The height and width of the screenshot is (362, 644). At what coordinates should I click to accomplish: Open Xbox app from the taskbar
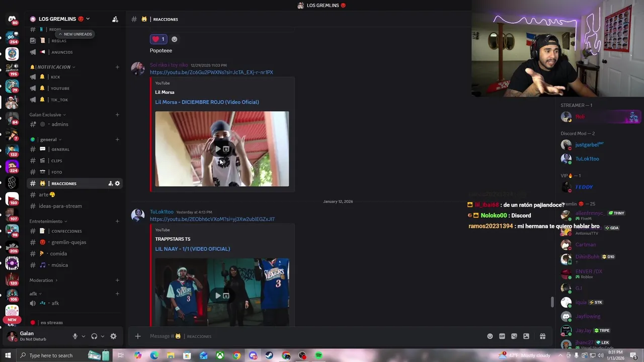[x=220, y=355]
